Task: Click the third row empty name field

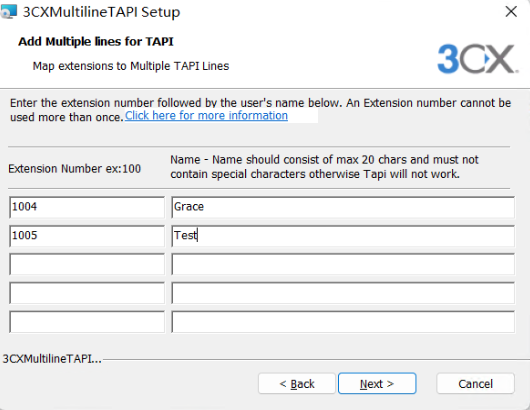Action: click(343, 264)
